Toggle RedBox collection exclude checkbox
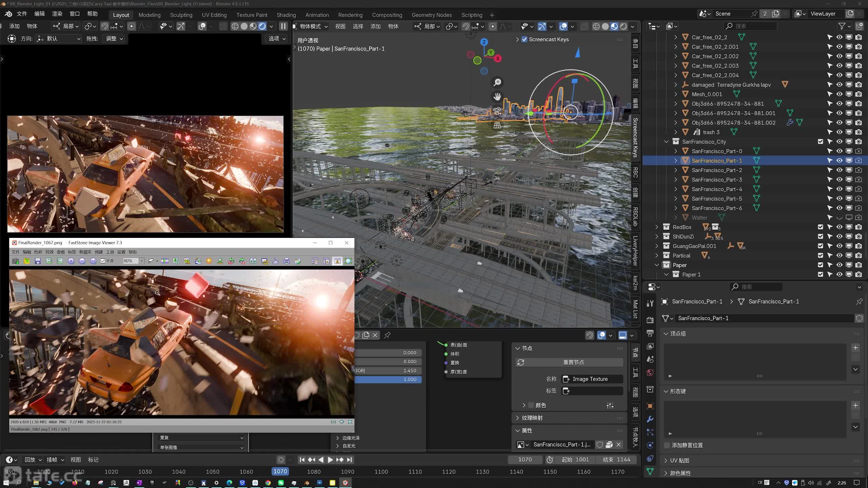Screen dimensions: 868x488 coord(820,227)
